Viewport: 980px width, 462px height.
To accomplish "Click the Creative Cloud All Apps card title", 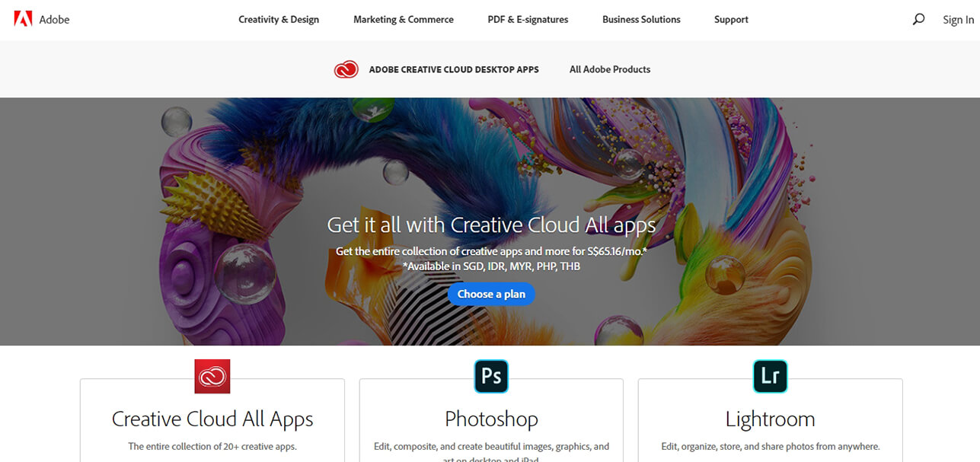I will (x=212, y=419).
